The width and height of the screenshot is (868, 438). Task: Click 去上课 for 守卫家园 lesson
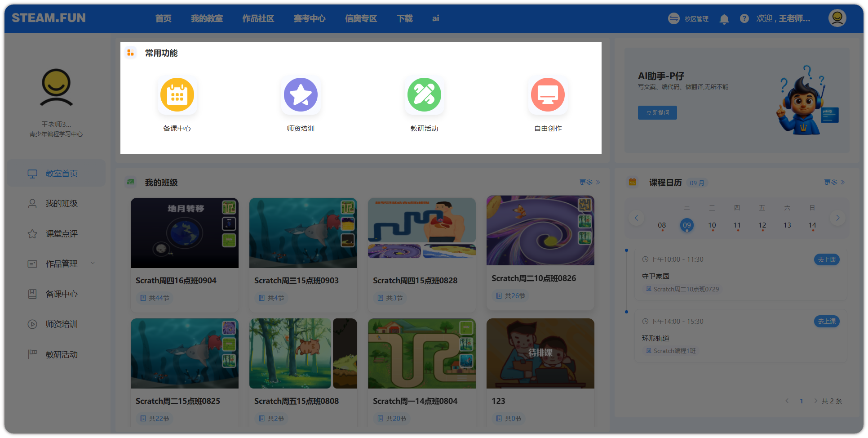[x=827, y=259]
